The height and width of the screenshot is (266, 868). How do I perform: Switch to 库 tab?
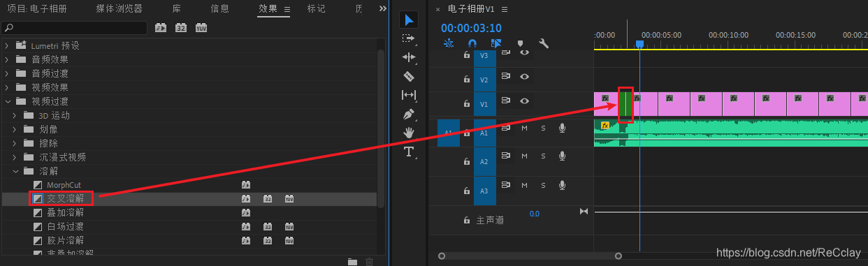pos(176,9)
